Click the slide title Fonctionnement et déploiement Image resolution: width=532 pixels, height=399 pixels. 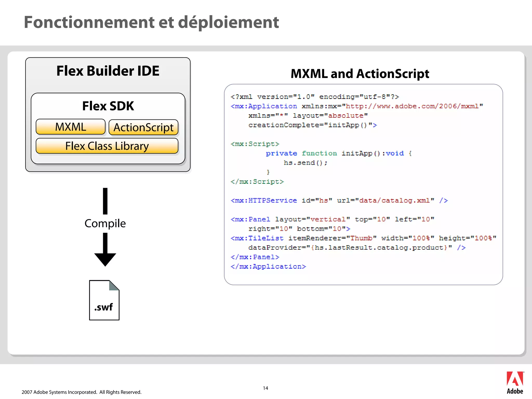(151, 22)
